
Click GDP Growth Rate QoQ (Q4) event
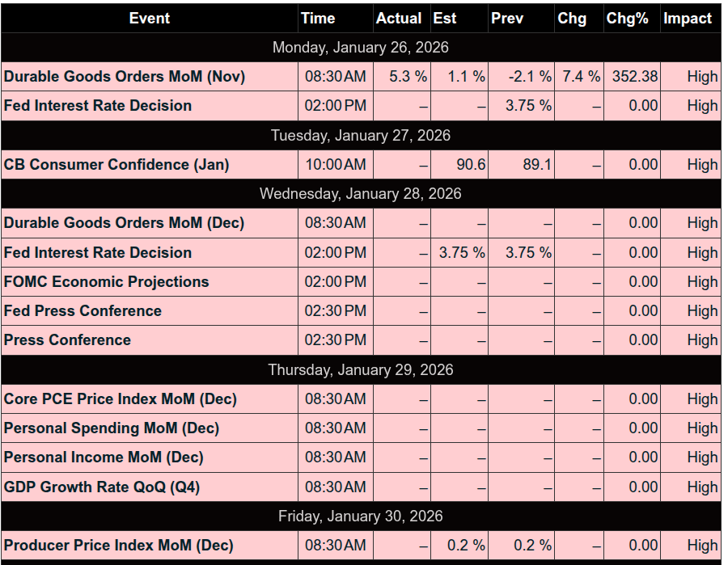pos(102,487)
